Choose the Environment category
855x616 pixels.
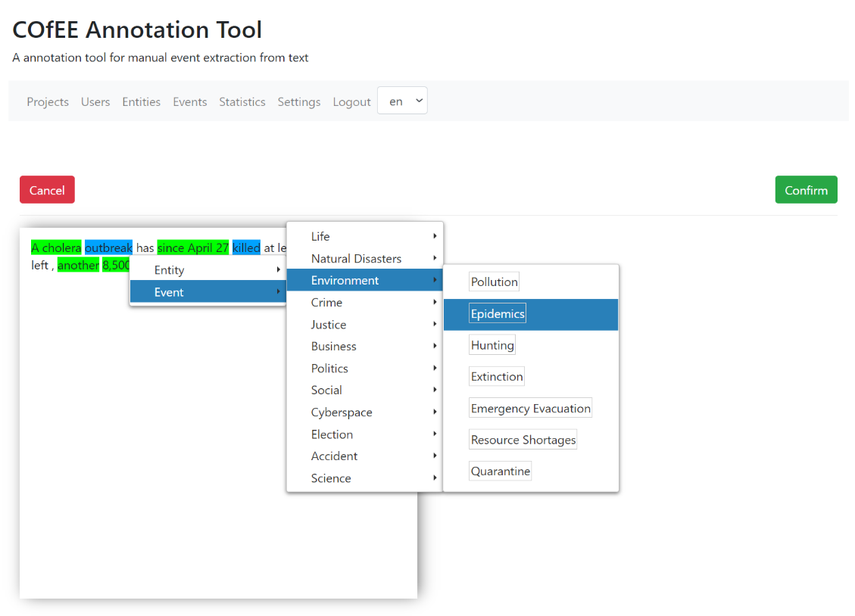coord(365,280)
